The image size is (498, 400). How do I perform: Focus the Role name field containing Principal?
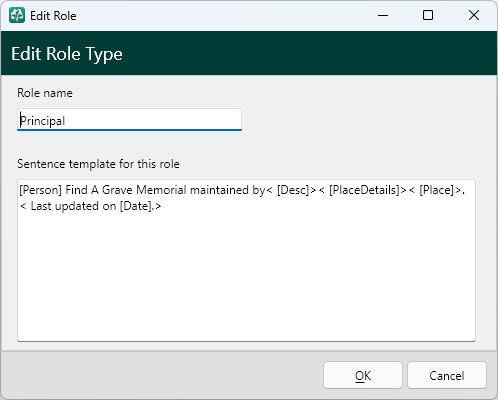[x=129, y=120]
